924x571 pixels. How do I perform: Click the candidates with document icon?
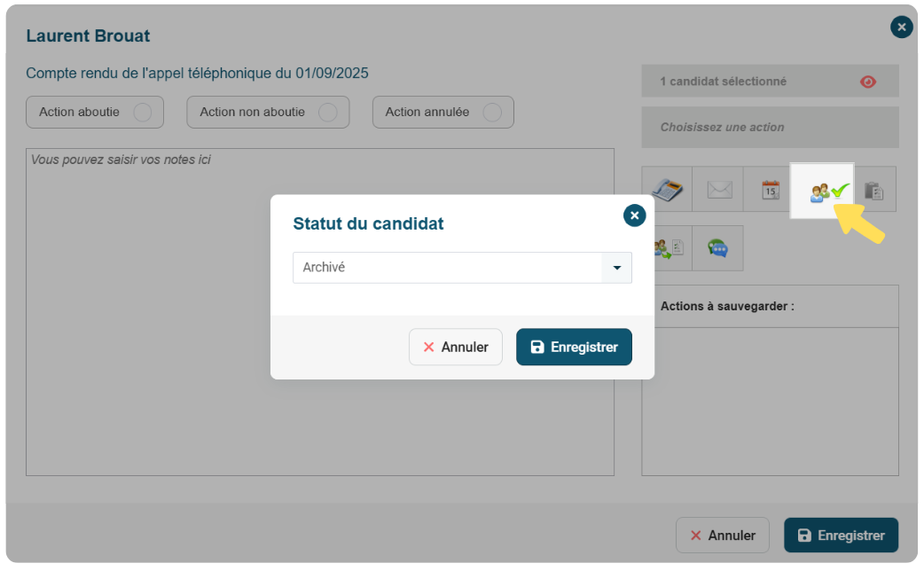(x=670, y=248)
